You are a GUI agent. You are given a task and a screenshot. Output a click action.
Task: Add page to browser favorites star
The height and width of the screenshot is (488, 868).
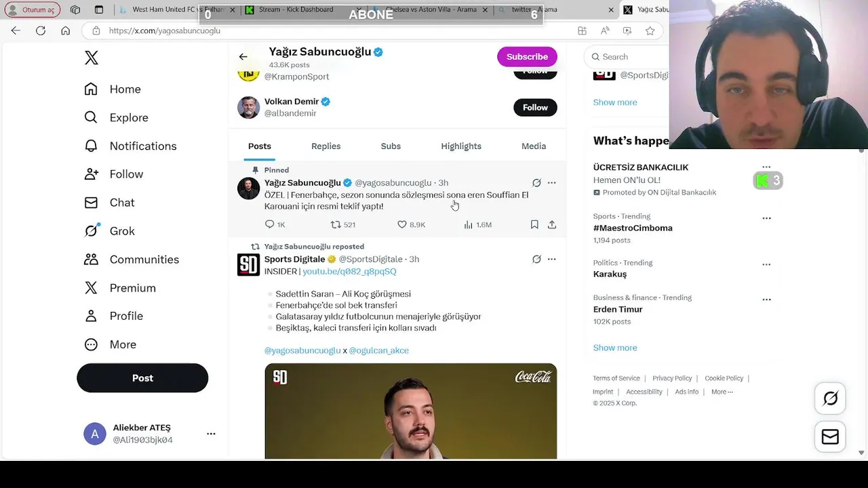click(x=650, y=30)
